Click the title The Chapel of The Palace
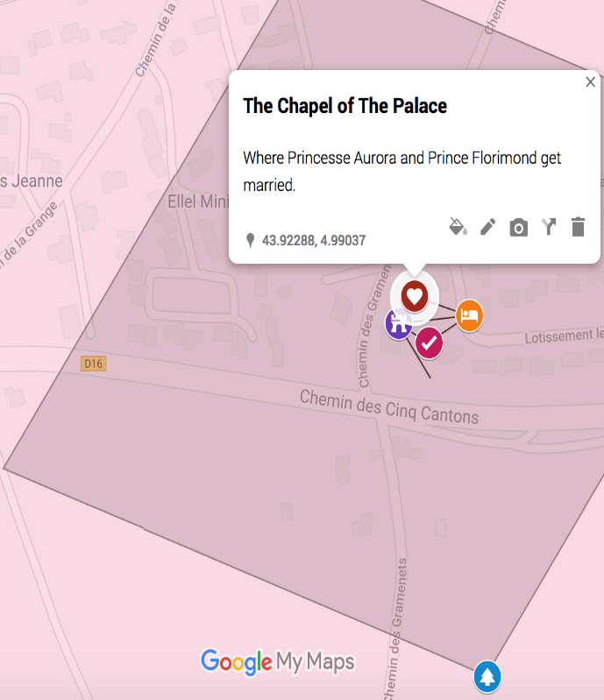604x700 pixels. pyautogui.click(x=345, y=107)
